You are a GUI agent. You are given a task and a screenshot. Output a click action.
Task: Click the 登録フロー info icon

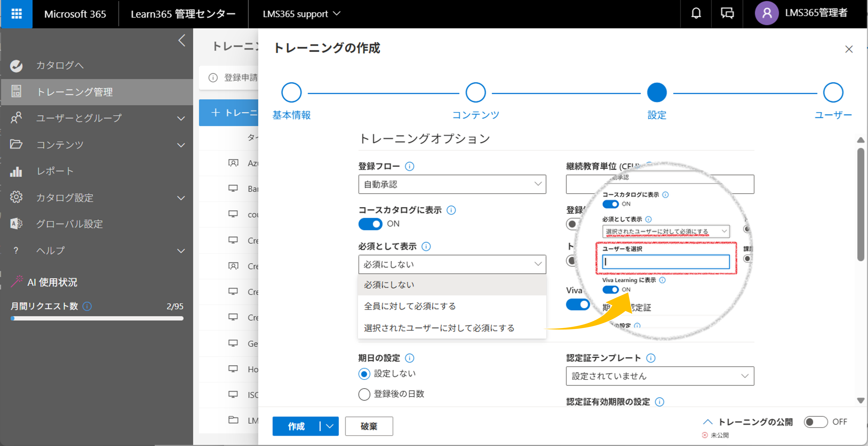click(409, 166)
